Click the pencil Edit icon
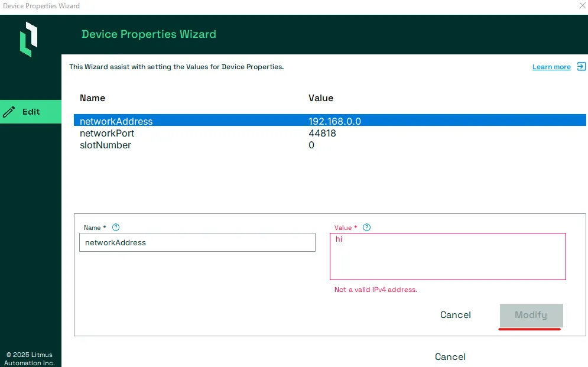The width and height of the screenshot is (588, 367). click(x=9, y=112)
